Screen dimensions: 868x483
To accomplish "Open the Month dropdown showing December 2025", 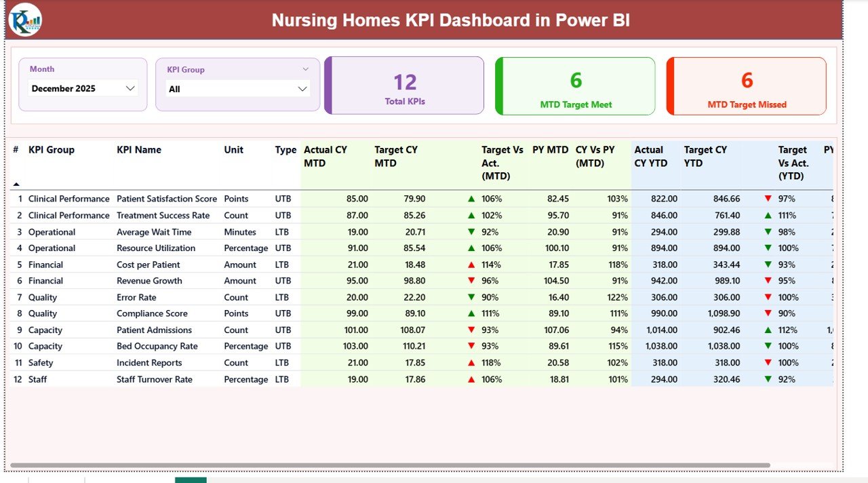I will [83, 88].
